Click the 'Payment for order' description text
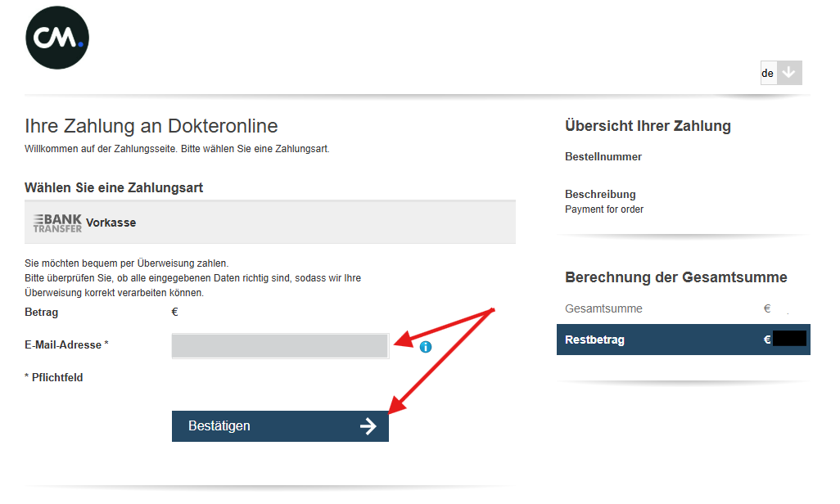Image resolution: width=840 pixels, height=504 pixels. [x=604, y=209]
